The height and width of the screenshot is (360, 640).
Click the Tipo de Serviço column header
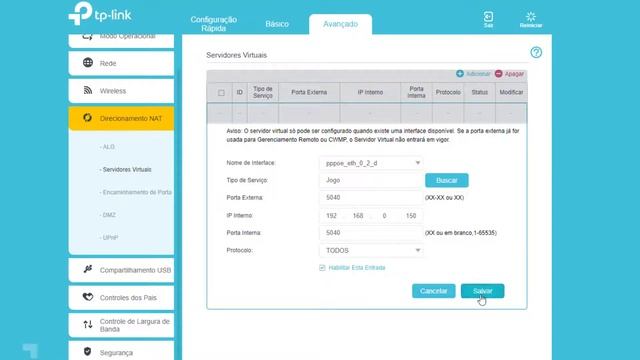262,92
